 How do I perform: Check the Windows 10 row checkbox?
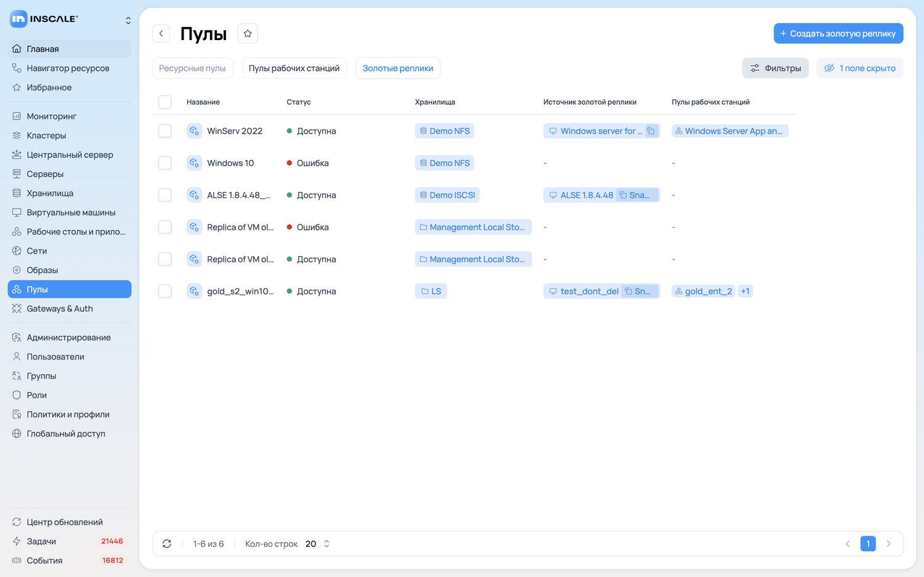(x=165, y=163)
